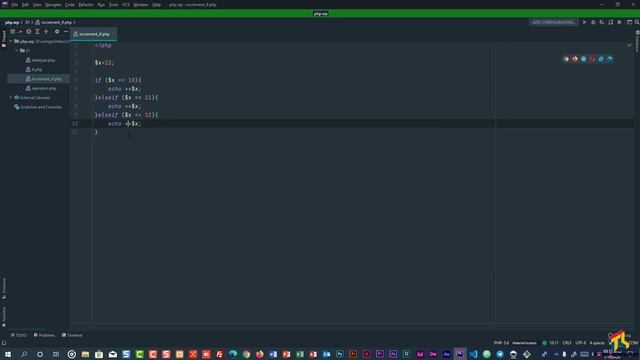The width and height of the screenshot is (640, 360).
Task: Click the CRLF line separator status entry
Action: click(567, 343)
